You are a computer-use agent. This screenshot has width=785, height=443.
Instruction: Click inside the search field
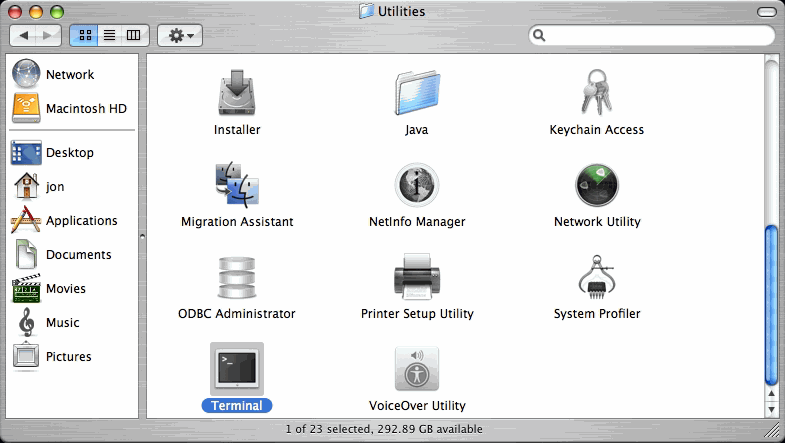[651, 35]
